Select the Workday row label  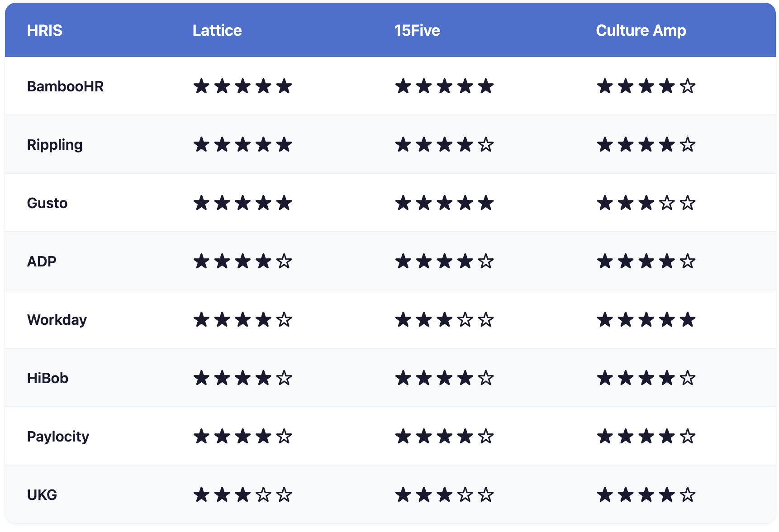pyautogui.click(x=57, y=320)
